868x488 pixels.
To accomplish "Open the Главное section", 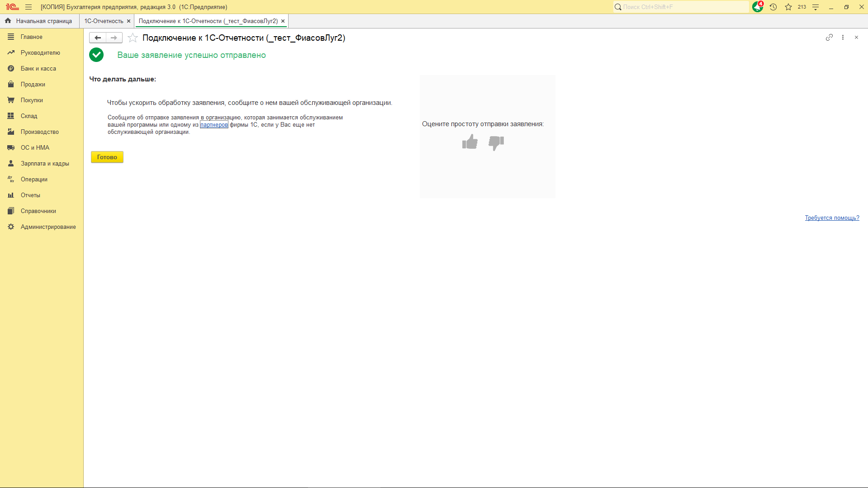I will pos(42,37).
